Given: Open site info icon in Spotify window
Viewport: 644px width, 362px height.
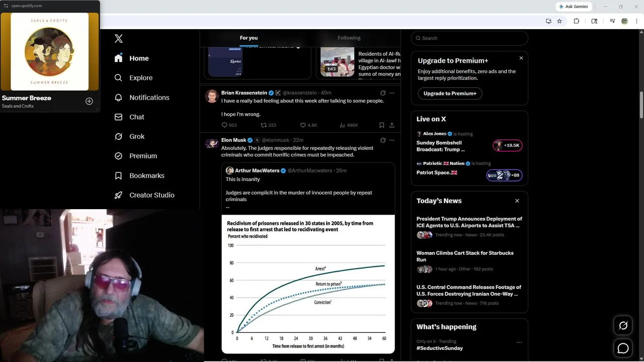Looking at the screenshot, I should [6, 6].
